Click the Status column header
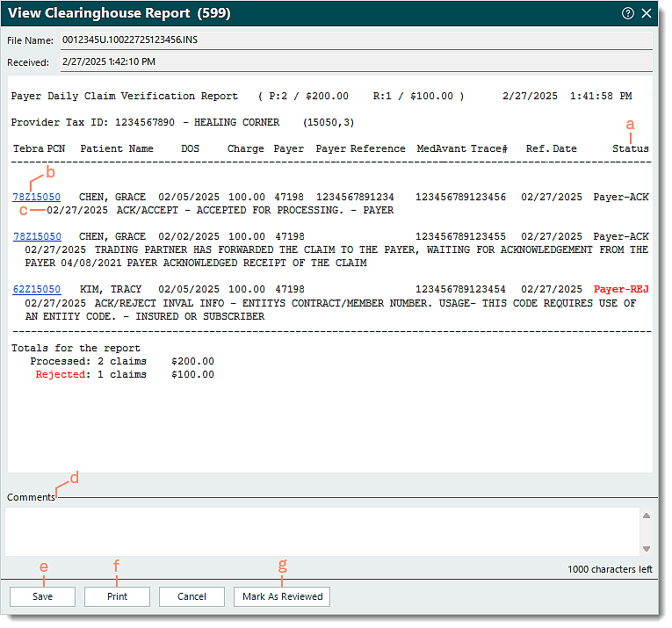The image size is (672, 628). click(631, 148)
